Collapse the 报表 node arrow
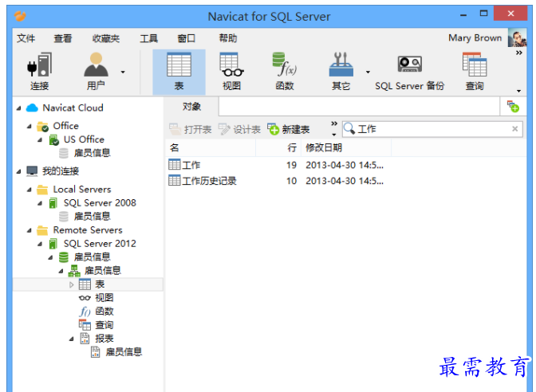Screen dimensions: 536x392 (72, 339)
